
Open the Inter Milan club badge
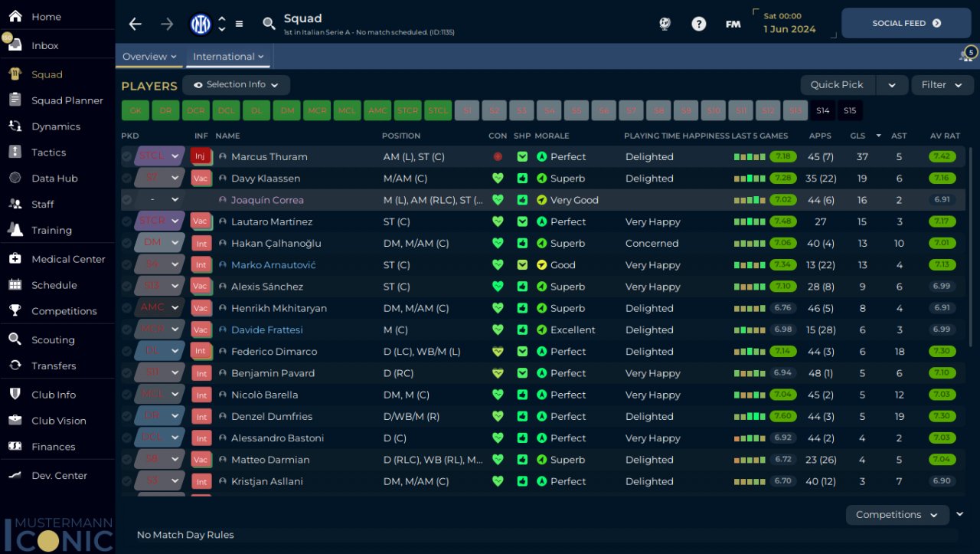coord(201,24)
